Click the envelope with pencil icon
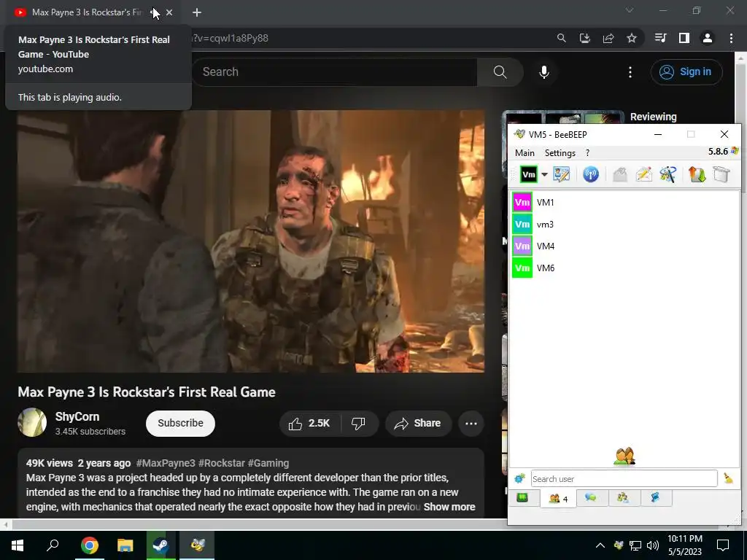This screenshot has width=747, height=560. click(x=643, y=174)
